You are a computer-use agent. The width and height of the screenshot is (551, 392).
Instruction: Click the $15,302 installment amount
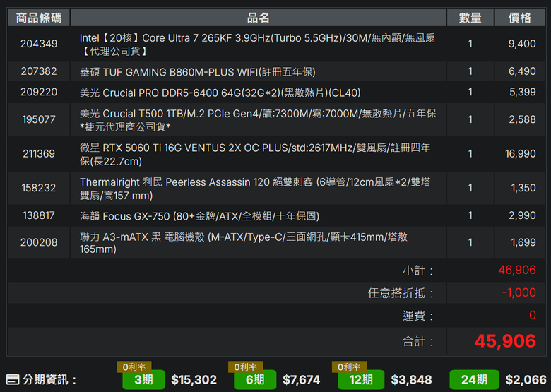click(194, 380)
